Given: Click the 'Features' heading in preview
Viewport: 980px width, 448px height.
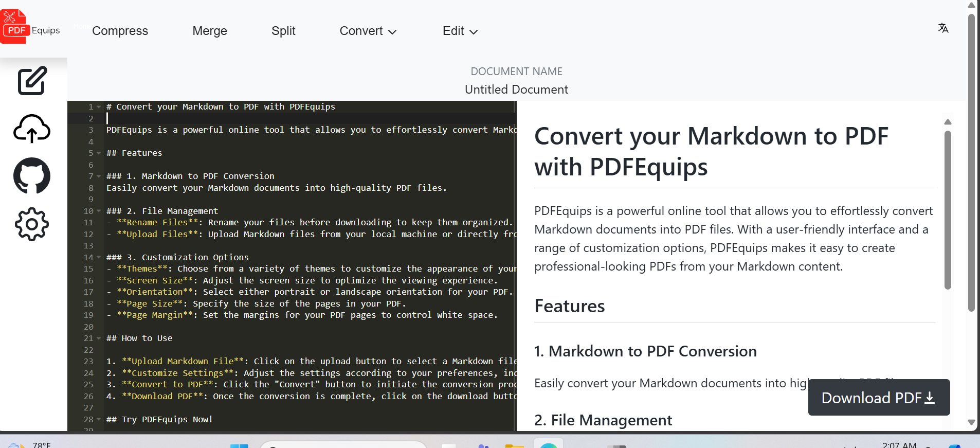Looking at the screenshot, I should pos(570,306).
